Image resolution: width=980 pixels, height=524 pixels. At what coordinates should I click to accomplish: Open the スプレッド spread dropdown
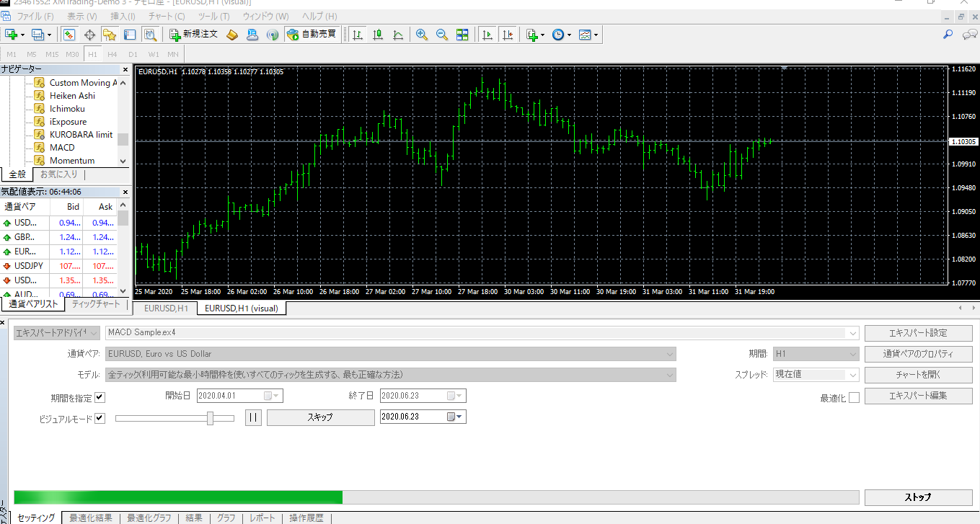[854, 375]
